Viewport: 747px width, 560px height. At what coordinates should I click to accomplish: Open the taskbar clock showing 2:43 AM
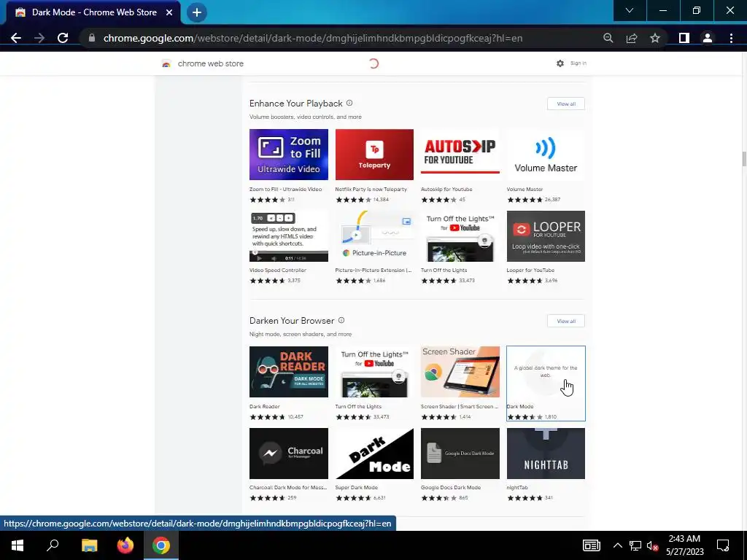(684, 545)
